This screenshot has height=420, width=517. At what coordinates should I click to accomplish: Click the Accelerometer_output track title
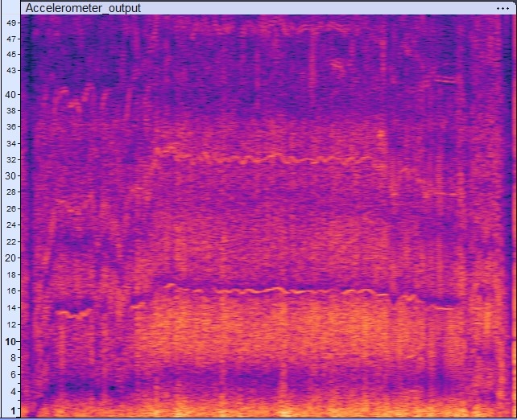84,8
